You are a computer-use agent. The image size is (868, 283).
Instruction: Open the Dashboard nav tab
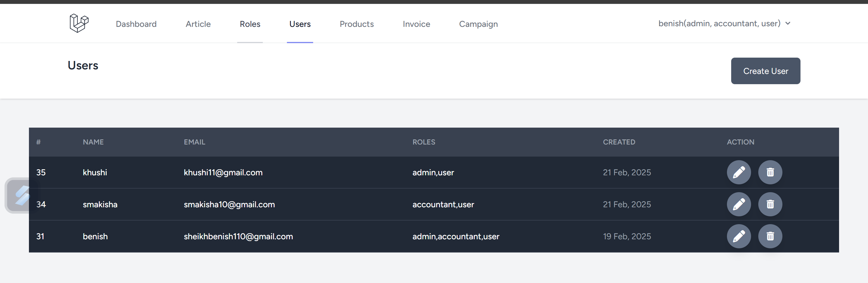tap(136, 24)
